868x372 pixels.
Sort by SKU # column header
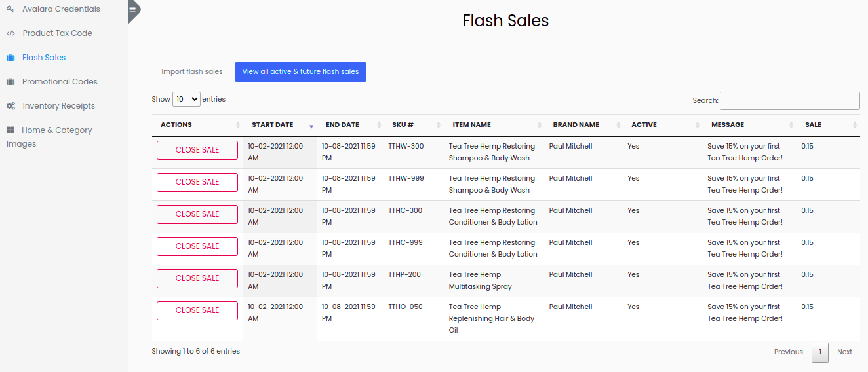[x=403, y=125]
